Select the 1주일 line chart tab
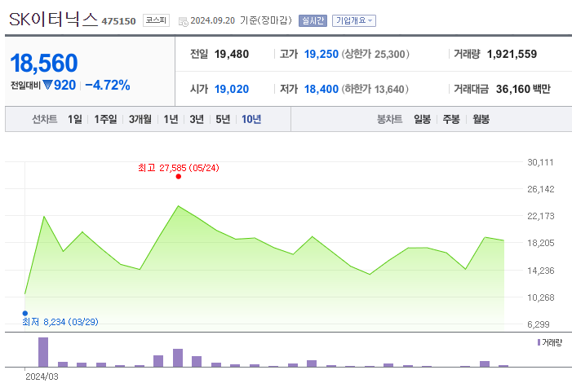The image size is (572, 392). coord(105,119)
